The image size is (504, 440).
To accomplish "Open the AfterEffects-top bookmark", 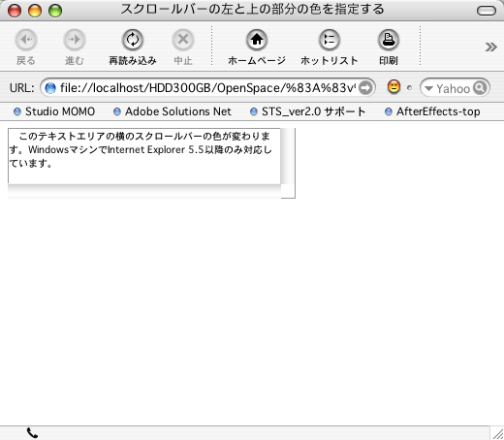I will [432, 111].
